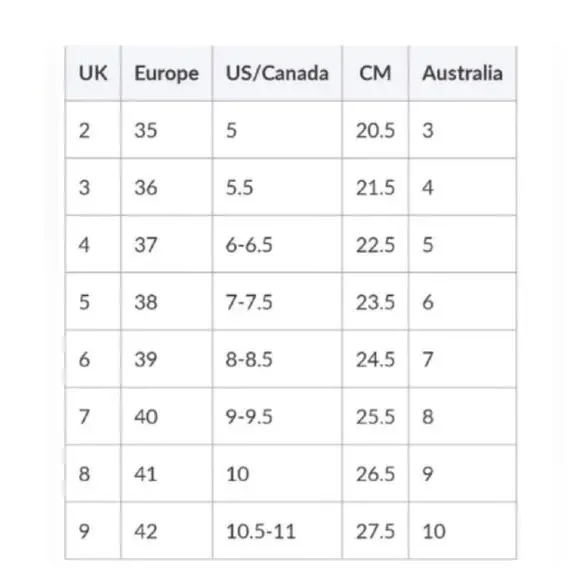Click the CM value 20.5 cell
The width and height of the screenshot is (580, 580).
click(375, 130)
